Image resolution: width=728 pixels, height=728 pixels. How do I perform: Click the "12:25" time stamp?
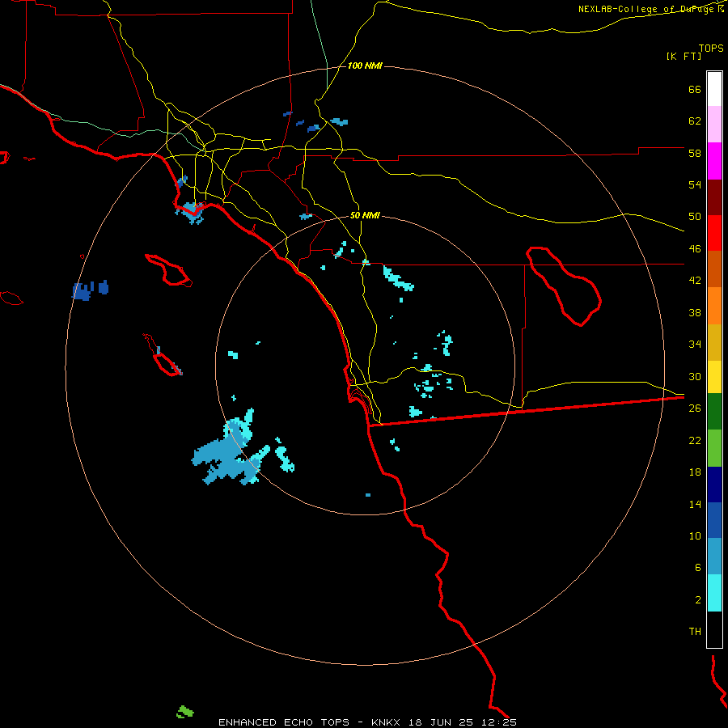pyautogui.click(x=499, y=722)
